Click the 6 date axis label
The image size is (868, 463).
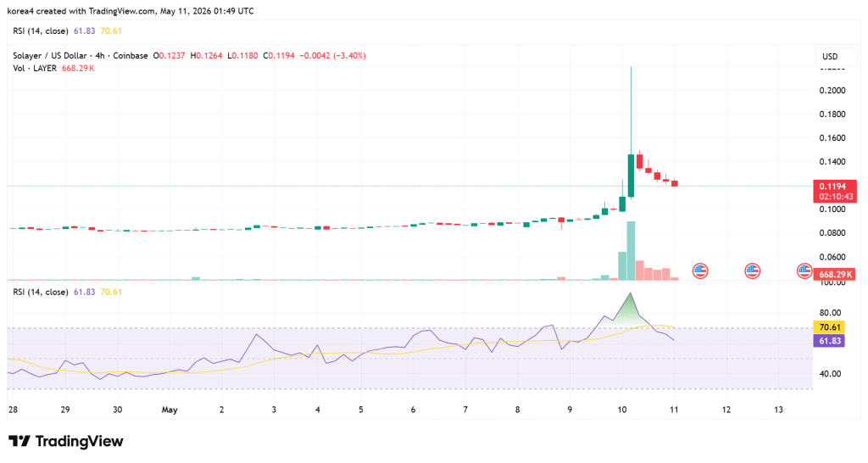(413, 410)
